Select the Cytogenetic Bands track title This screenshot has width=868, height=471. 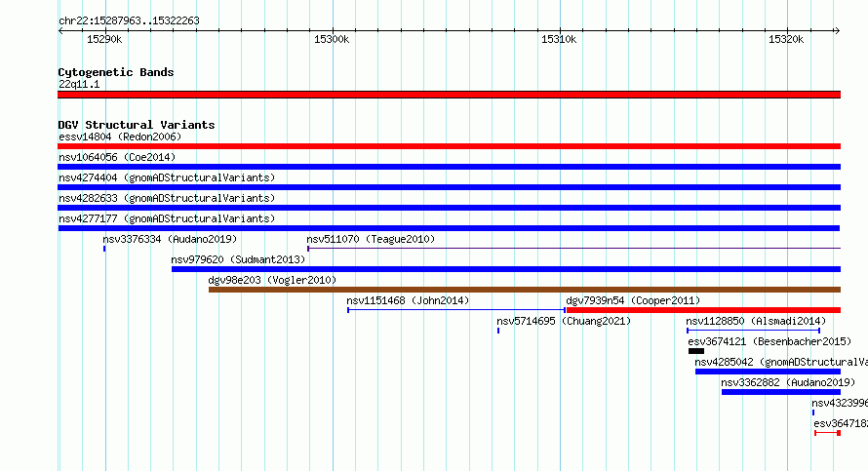[x=116, y=72]
